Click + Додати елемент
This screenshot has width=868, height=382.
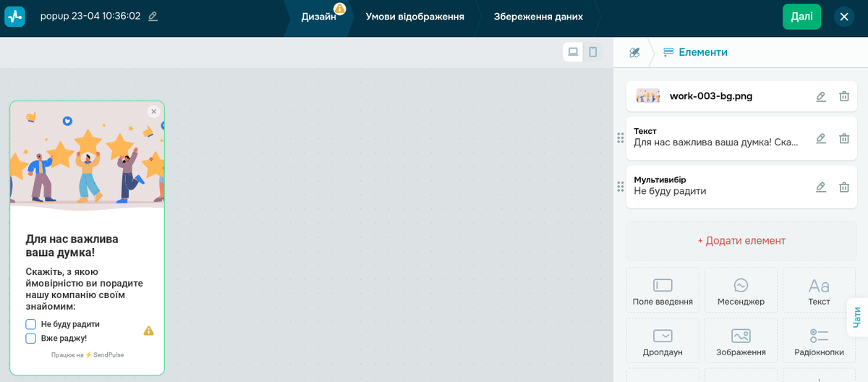click(x=741, y=241)
